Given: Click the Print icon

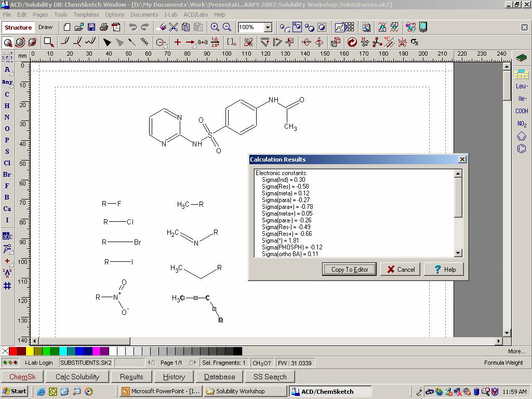Looking at the screenshot, I should [x=104, y=27].
